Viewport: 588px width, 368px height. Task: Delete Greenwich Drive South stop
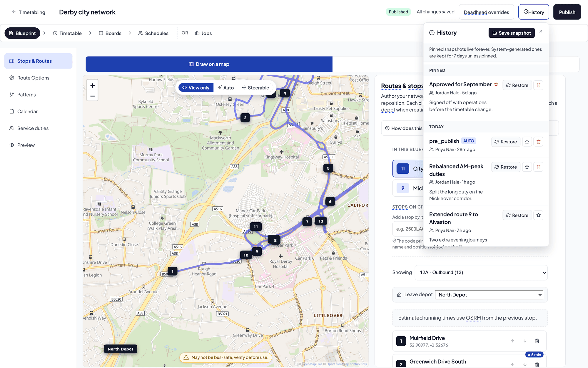[x=537, y=364]
